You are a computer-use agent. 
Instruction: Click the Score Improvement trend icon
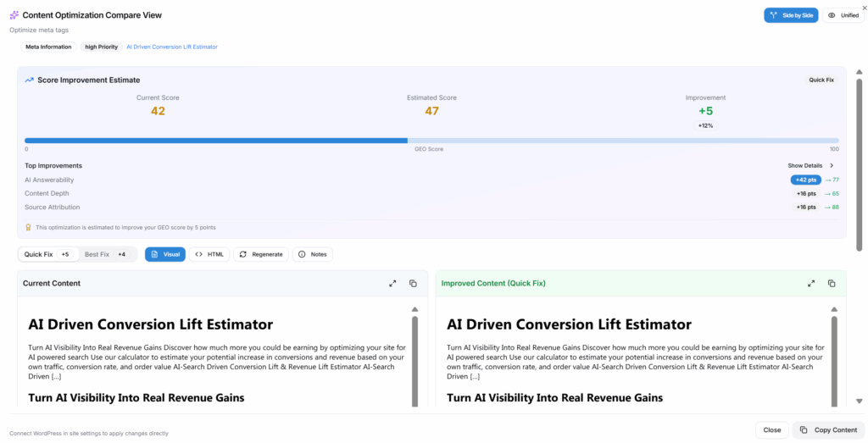tap(29, 80)
